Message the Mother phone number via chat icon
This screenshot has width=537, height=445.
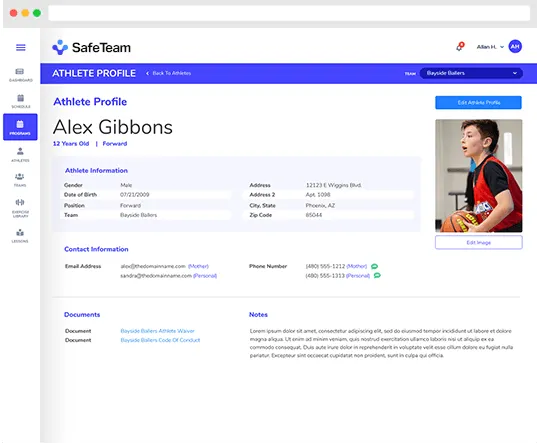[x=374, y=266]
